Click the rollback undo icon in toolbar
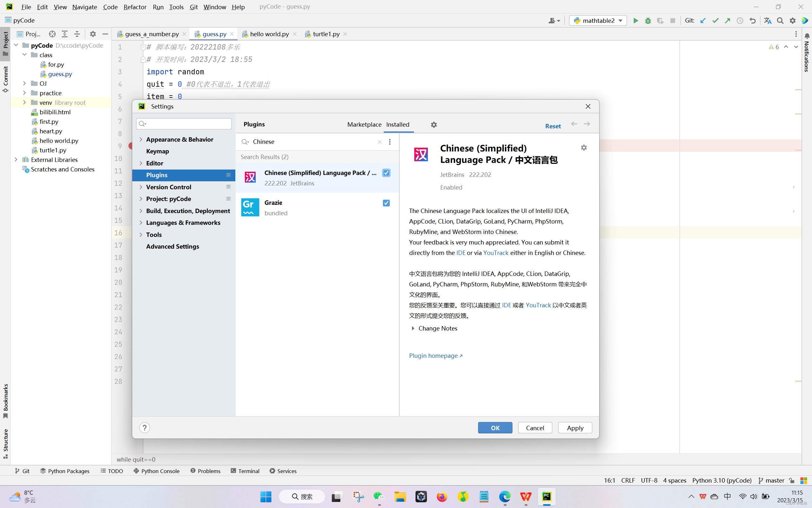This screenshot has width=812, height=508. pos(753,21)
